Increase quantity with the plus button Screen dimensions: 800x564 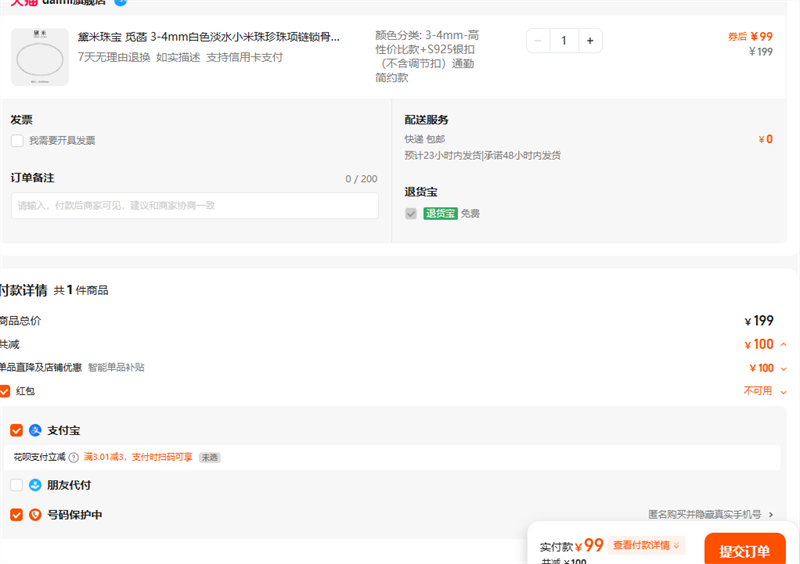(x=590, y=41)
